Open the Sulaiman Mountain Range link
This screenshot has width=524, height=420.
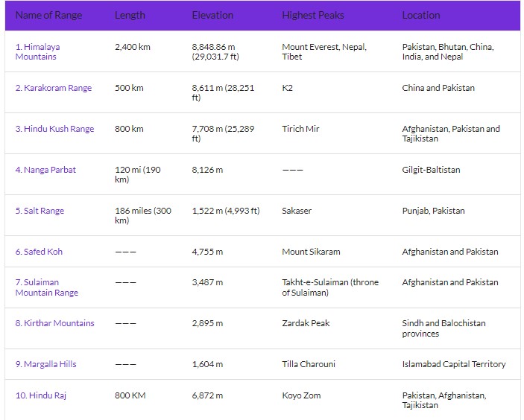tap(47, 287)
